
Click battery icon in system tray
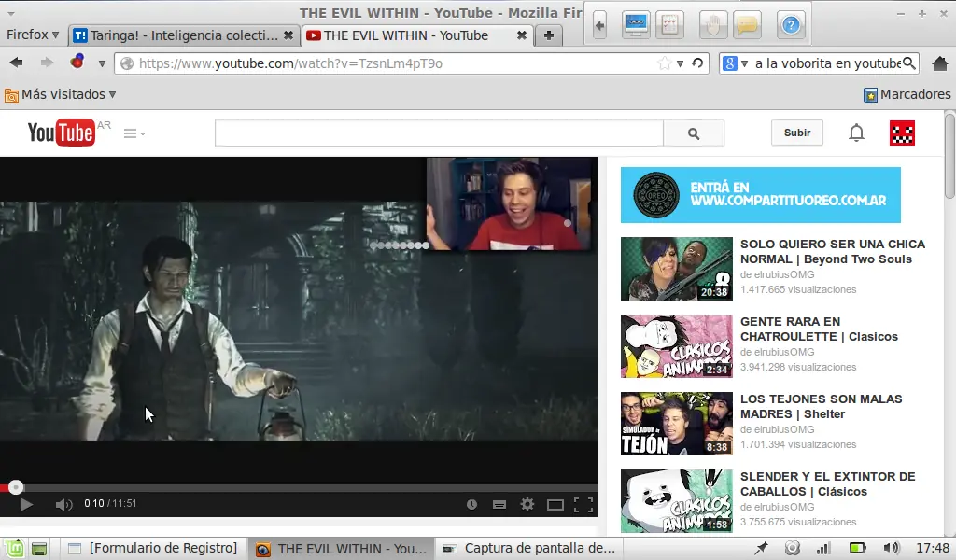(x=858, y=548)
